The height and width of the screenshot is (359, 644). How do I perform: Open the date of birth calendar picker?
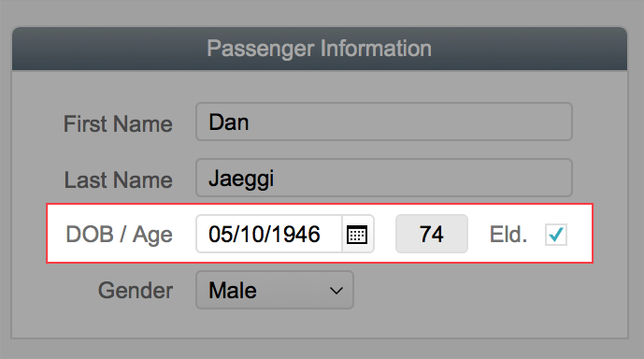[x=357, y=235]
